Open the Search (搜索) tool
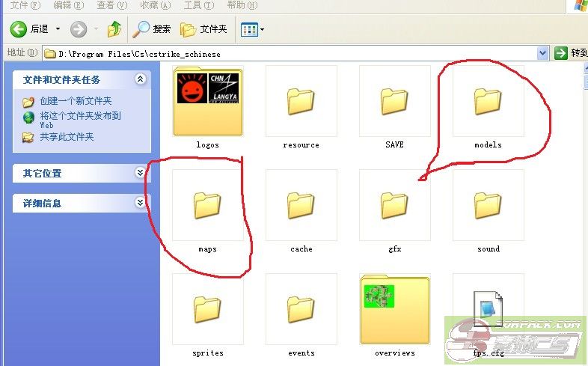Screen dimensions: 588x366 [x=152, y=29]
